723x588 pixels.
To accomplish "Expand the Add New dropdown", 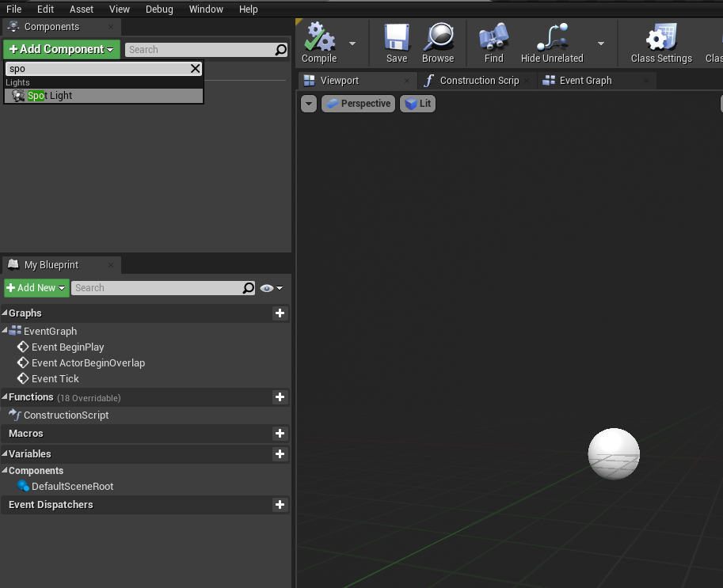I will 36,288.
